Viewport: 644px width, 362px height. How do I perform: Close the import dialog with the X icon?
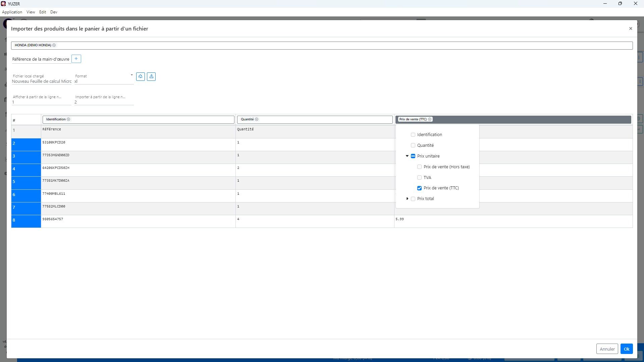click(631, 29)
